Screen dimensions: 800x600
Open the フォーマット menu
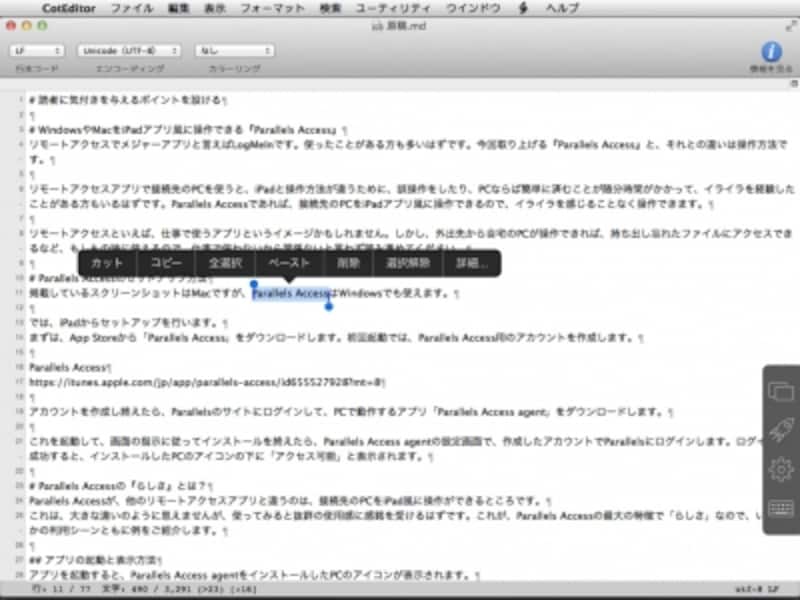272,8
